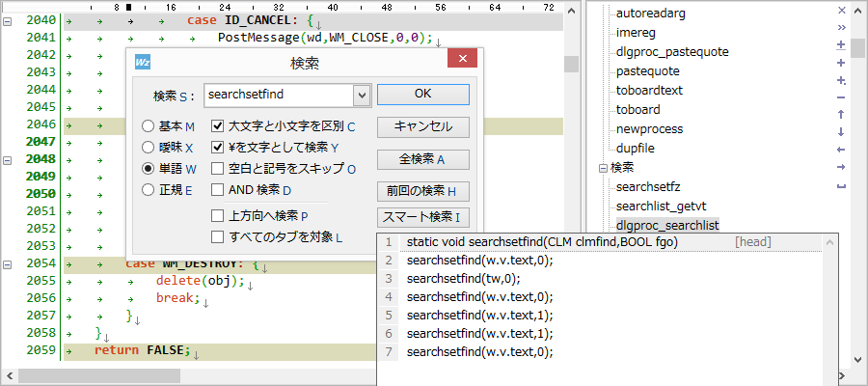Click the result list scroll-up arrow
The image size is (868, 386).
coord(829,242)
